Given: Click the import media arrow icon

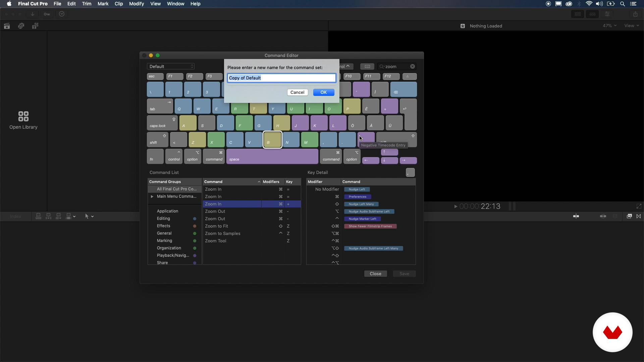Looking at the screenshot, I should [33, 14].
